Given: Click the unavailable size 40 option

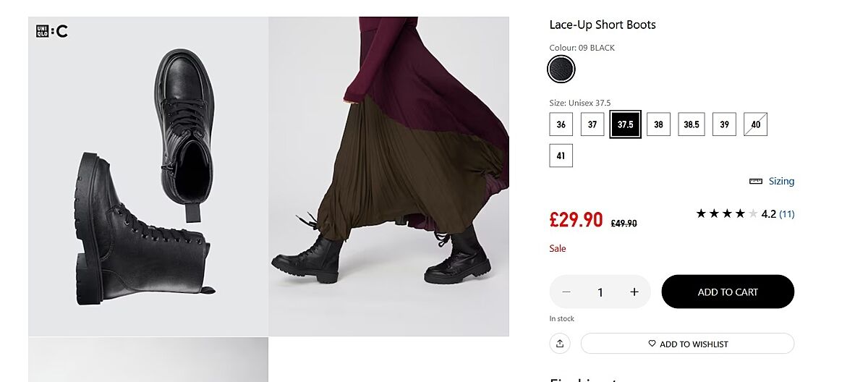Looking at the screenshot, I should pos(755,124).
